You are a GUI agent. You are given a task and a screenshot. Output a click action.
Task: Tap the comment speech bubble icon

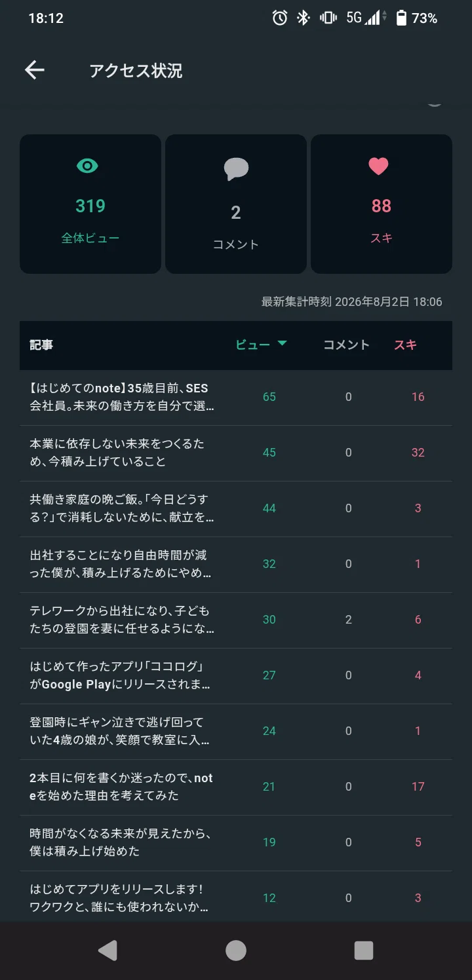[x=236, y=169]
